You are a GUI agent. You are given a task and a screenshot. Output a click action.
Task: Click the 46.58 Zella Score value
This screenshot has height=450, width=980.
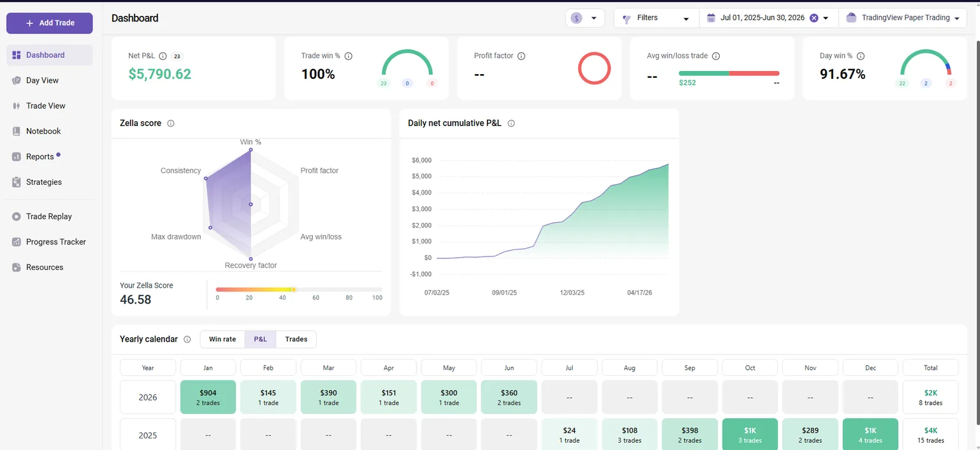(135, 299)
